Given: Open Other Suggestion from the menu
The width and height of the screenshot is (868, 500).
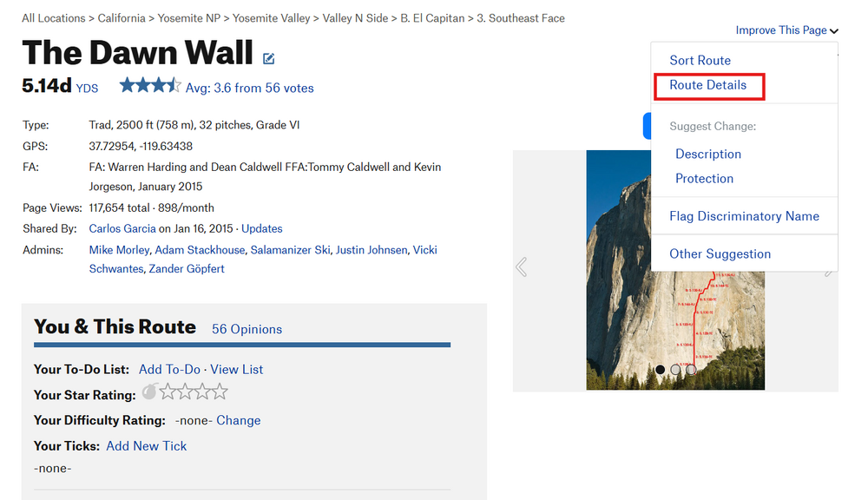Looking at the screenshot, I should (720, 253).
